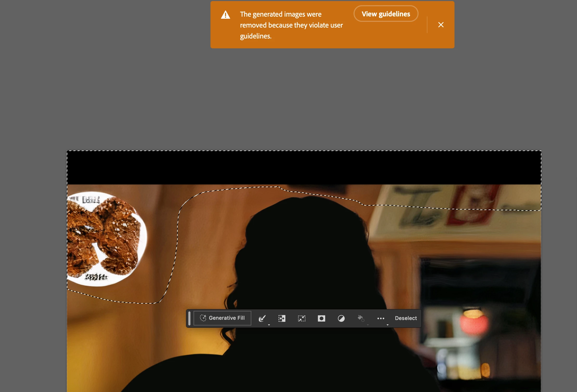Expand the Fill Selection dropdown arrow
The height and width of the screenshot is (392, 577).
click(368, 325)
